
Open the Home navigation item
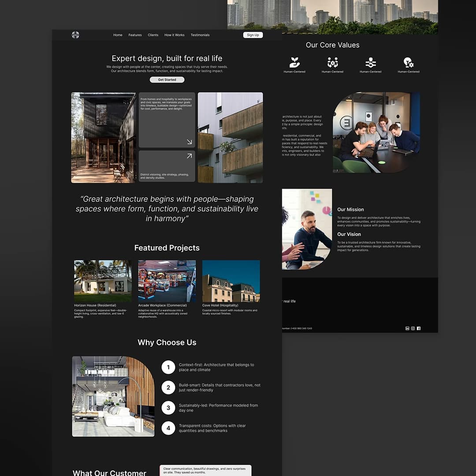tap(118, 35)
